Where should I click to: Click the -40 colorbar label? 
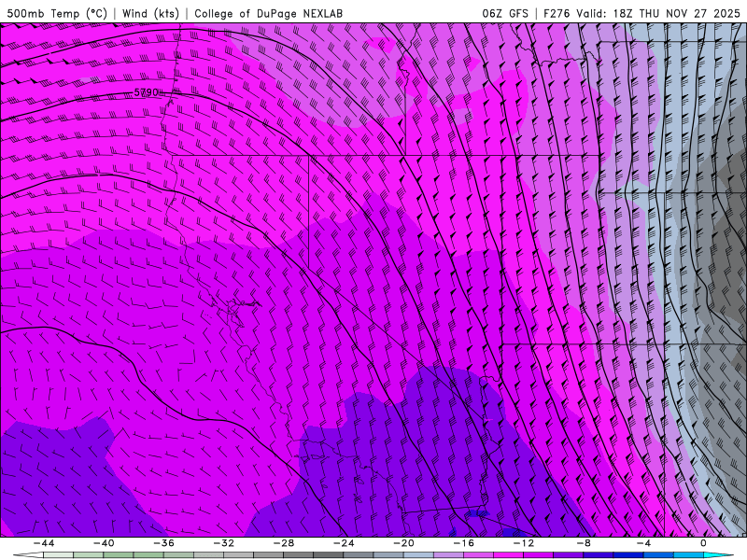tap(104, 543)
